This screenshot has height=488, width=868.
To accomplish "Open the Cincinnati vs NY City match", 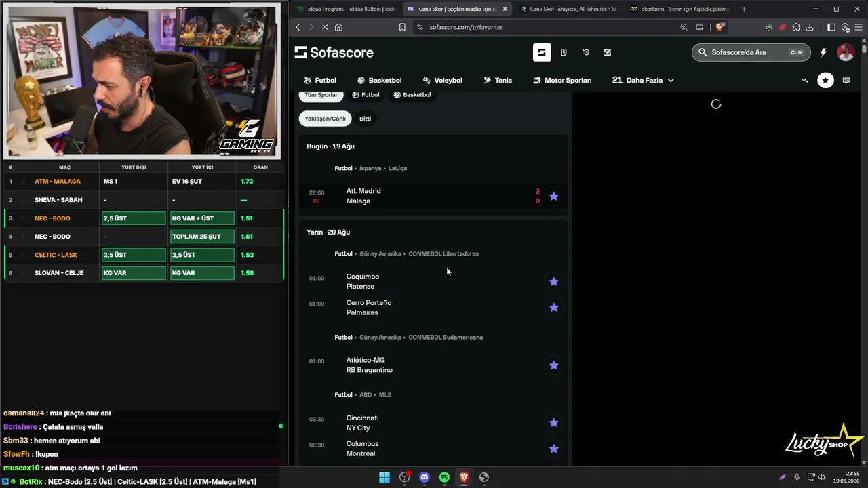I will pyautogui.click(x=433, y=422).
